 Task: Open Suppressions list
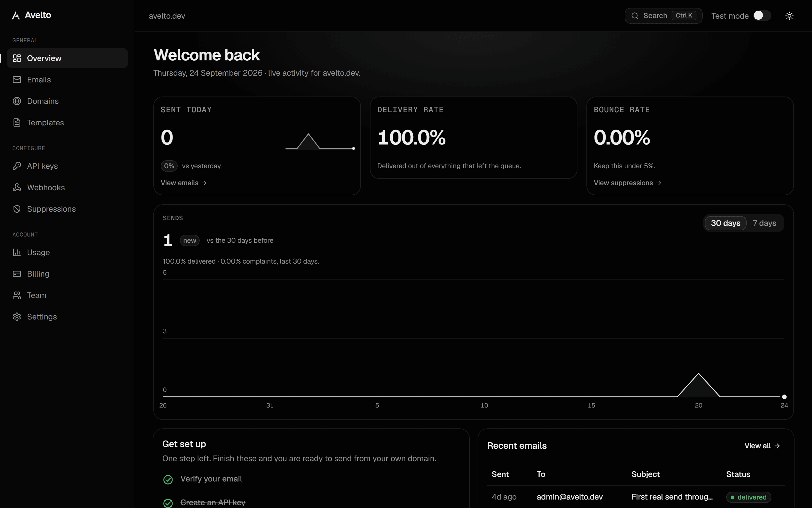click(67, 209)
